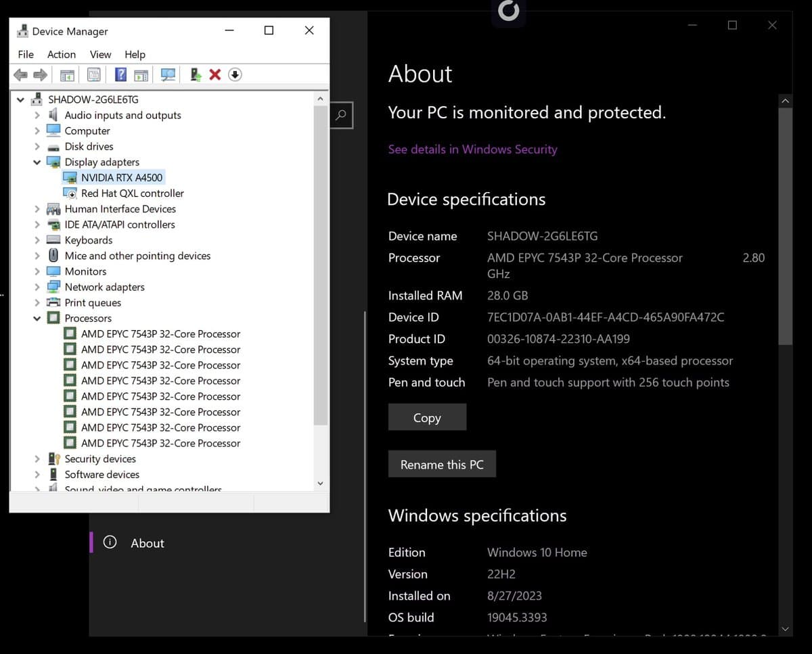Click the Print queues printer icon

click(x=53, y=302)
